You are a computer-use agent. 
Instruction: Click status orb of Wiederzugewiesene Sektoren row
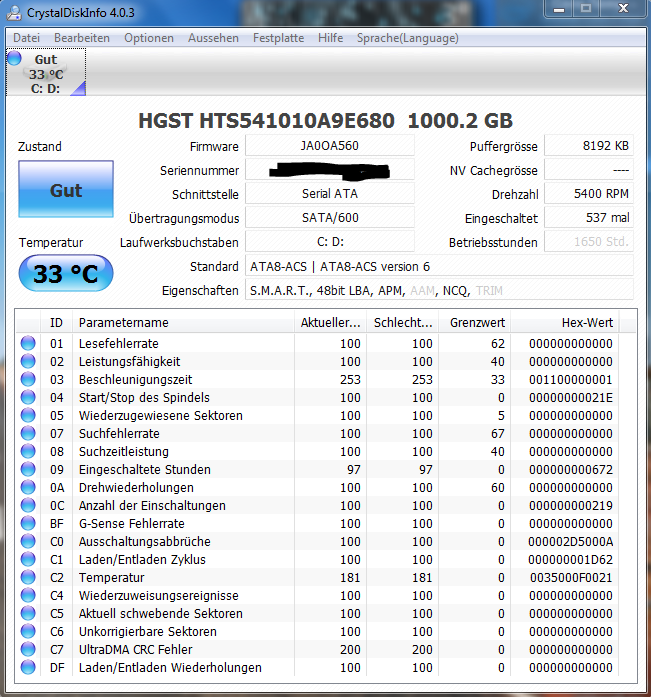[x=28, y=415]
